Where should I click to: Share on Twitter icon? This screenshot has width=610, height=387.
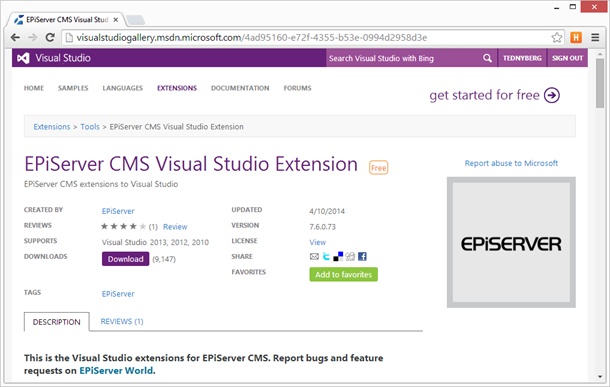coord(326,256)
